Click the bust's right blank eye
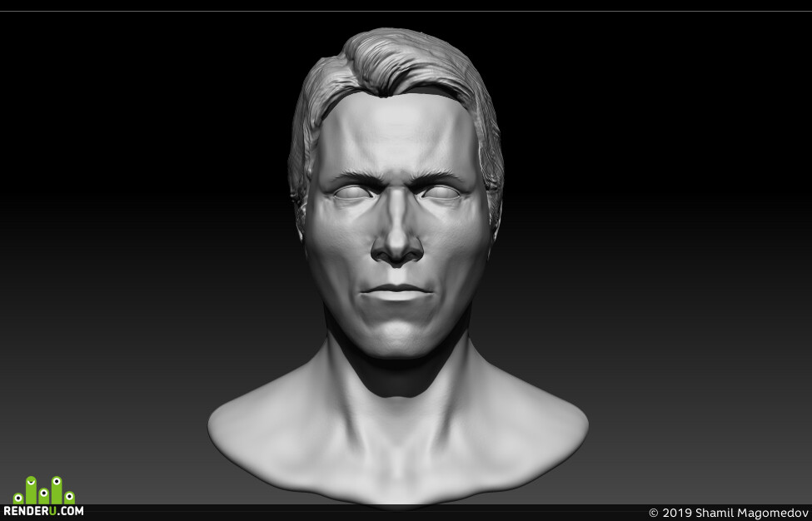The image size is (812, 521). click(x=441, y=193)
